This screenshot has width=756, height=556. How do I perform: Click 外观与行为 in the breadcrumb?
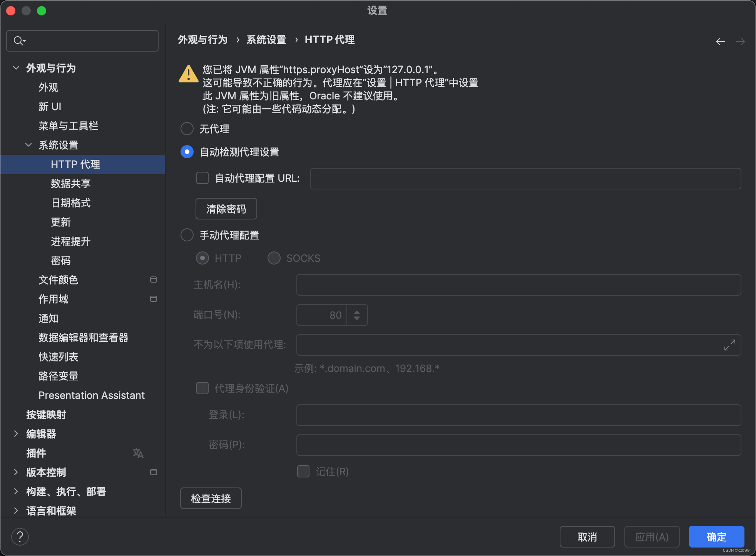click(x=203, y=40)
